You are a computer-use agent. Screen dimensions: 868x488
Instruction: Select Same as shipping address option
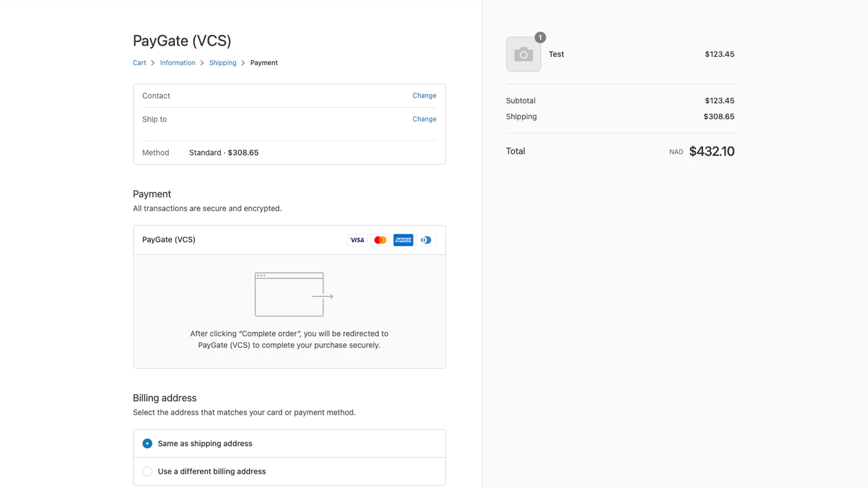click(x=289, y=444)
